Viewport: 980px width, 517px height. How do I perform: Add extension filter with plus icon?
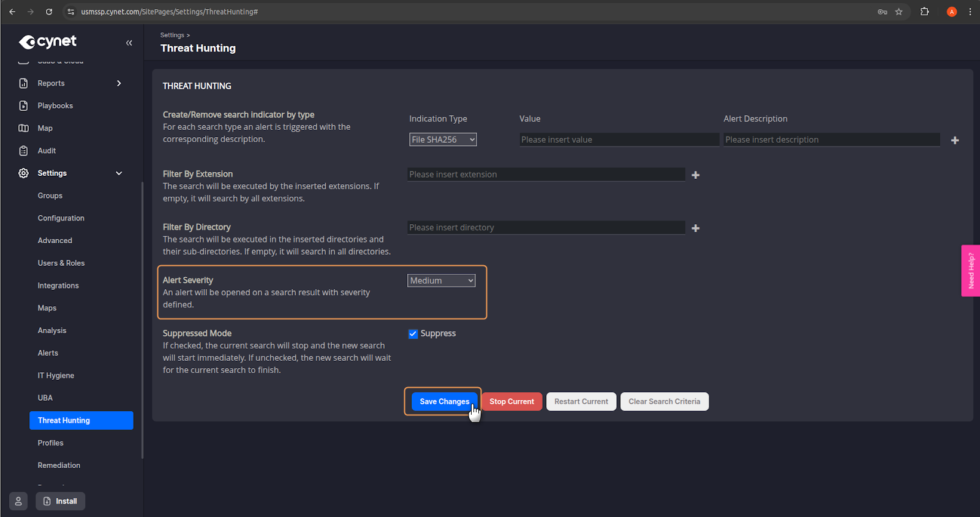(x=695, y=175)
